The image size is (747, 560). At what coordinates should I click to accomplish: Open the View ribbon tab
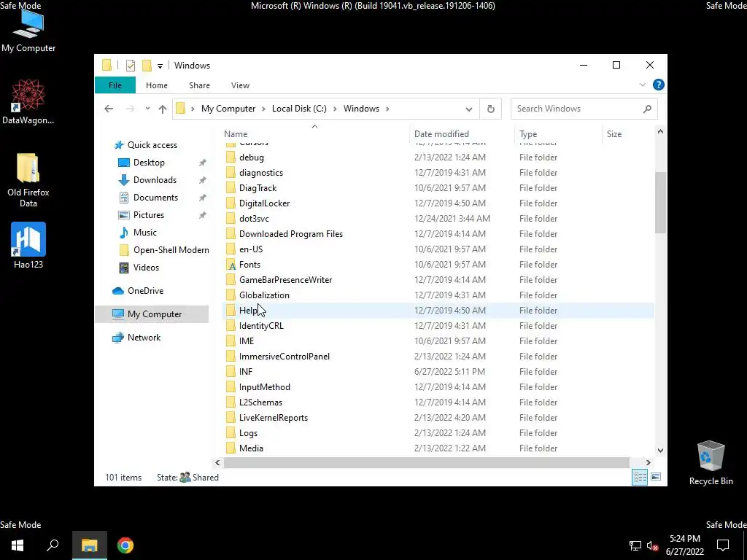click(240, 85)
